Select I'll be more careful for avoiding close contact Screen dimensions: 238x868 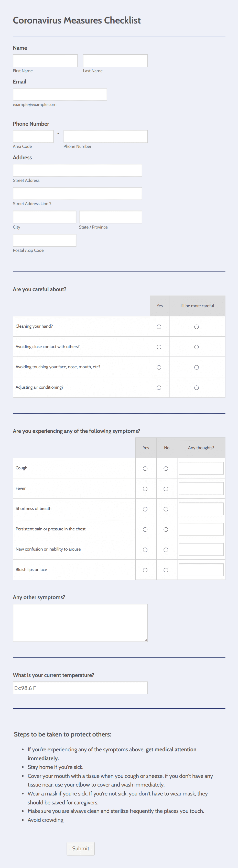click(x=197, y=347)
